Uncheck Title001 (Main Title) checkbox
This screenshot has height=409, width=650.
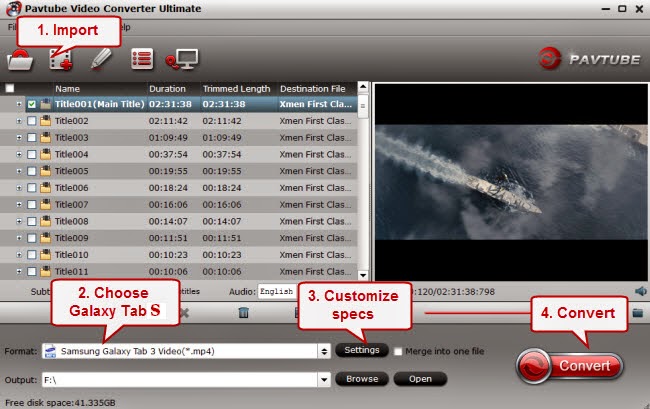(32, 104)
